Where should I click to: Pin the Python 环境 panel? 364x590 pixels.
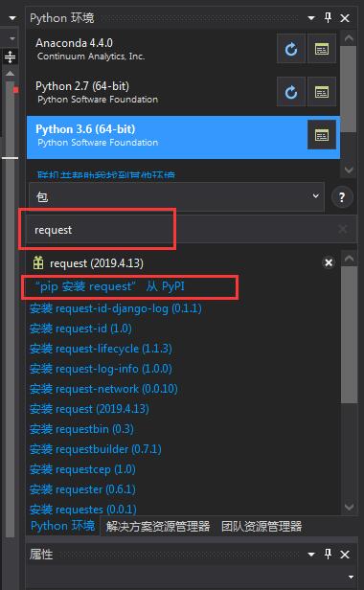click(328, 17)
